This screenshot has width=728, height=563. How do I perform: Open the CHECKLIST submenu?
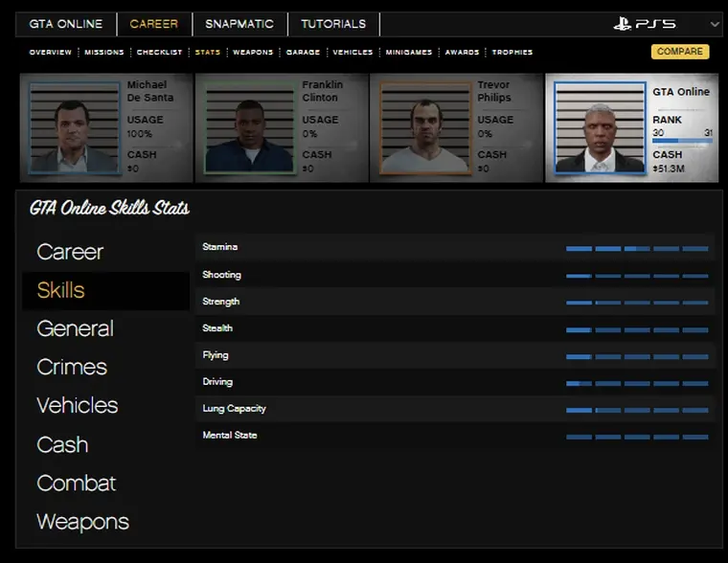[x=159, y=52]
